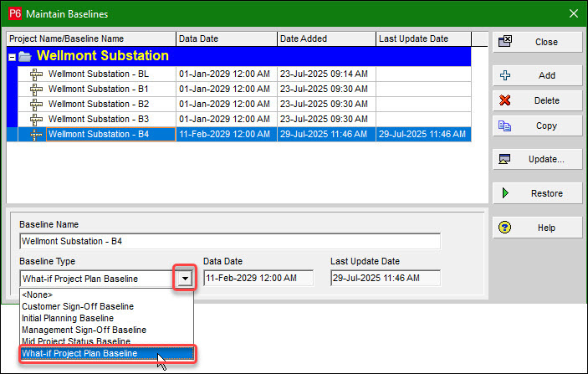Image resolution: width=588 pixels, height=374 pixels.
Task: Click the Wellmont Substation project folder icon
Action: click(x=27, y=56)
